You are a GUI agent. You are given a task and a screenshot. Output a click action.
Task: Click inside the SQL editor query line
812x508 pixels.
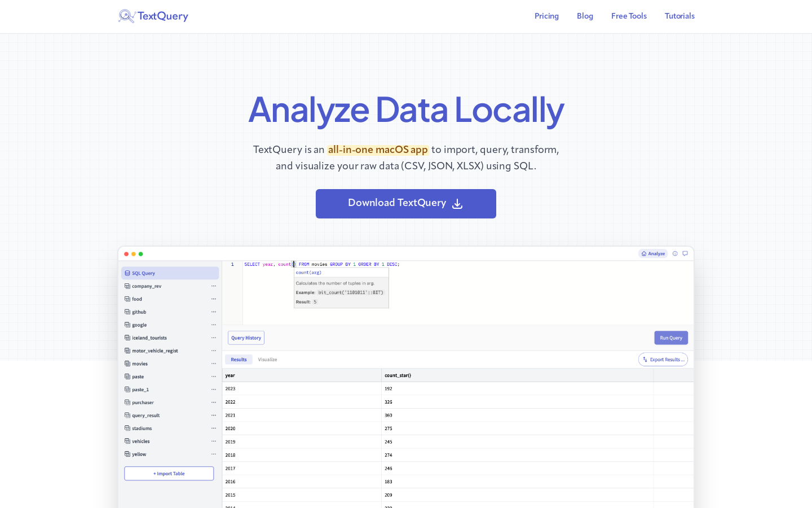tap(322, 264)
